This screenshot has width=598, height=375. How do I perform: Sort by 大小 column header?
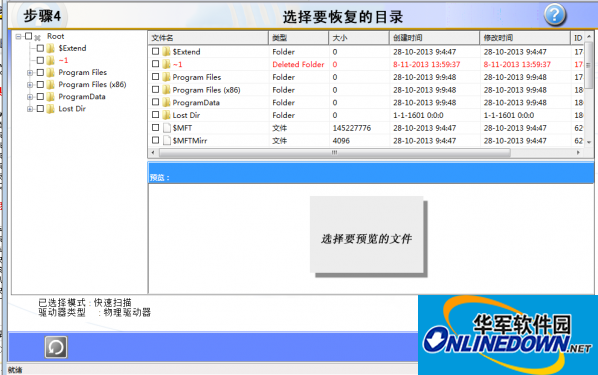[x=359, y=38]
